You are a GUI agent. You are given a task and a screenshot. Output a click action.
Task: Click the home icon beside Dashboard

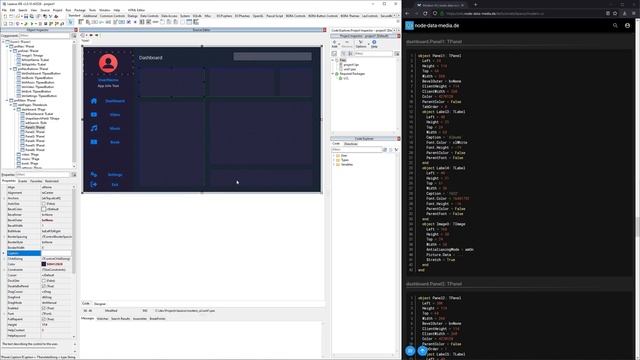94,101
